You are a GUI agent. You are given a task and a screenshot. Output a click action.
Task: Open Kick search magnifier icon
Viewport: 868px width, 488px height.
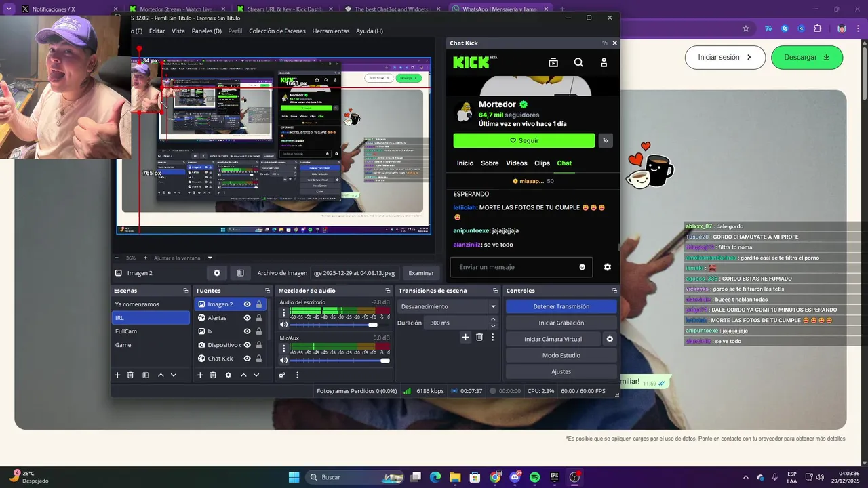point(578,62)
